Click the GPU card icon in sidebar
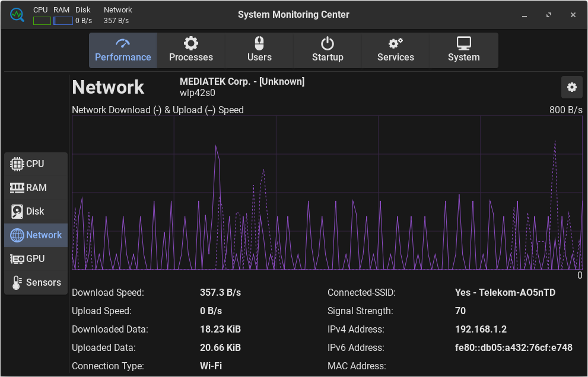 click(17, 259)
